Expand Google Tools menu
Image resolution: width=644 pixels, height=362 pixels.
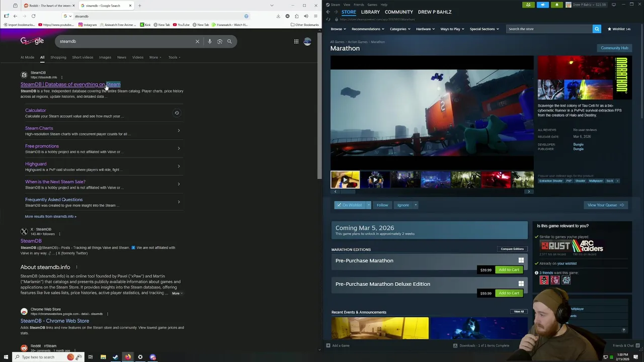tap(174, 57)
